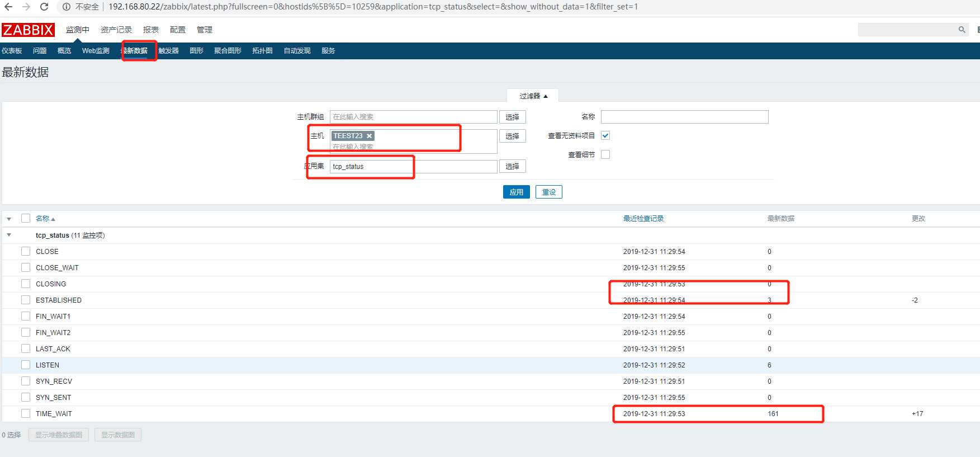
Task: Click the CLOSING item name
Action: click(51, 284)
